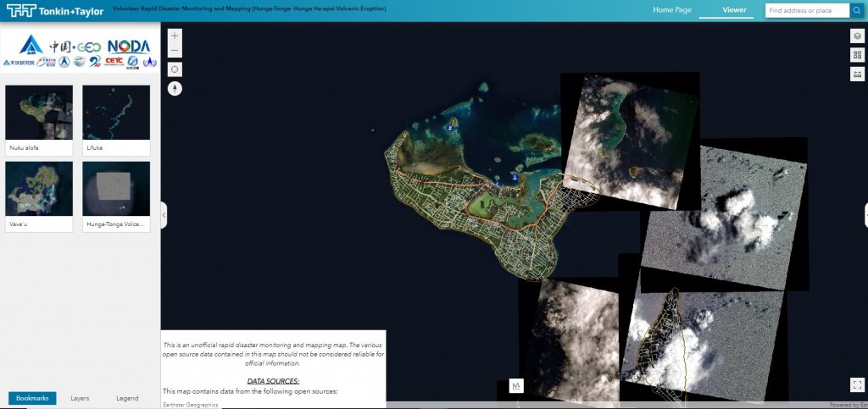
Task: Enter fullscreen map view
Action: coord(857,385)
